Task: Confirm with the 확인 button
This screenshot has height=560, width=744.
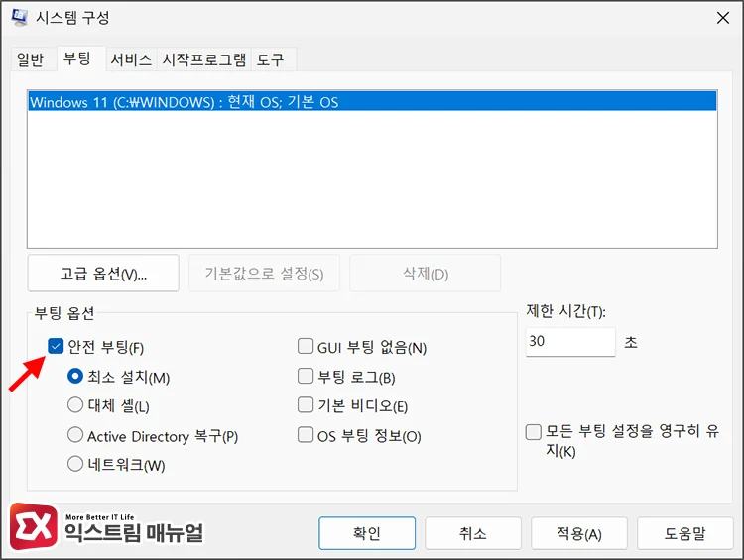Action: coord(367,533)
